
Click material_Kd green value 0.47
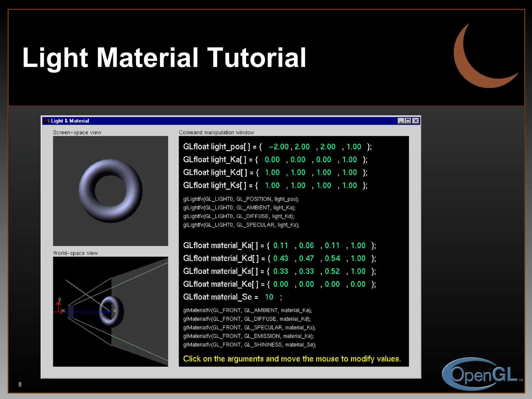tap(307, 258)
